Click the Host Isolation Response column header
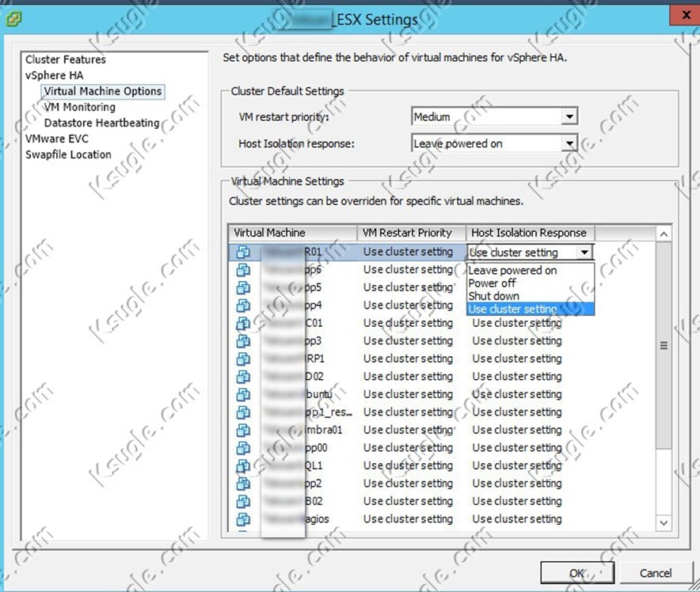 [x=531, y=233]
